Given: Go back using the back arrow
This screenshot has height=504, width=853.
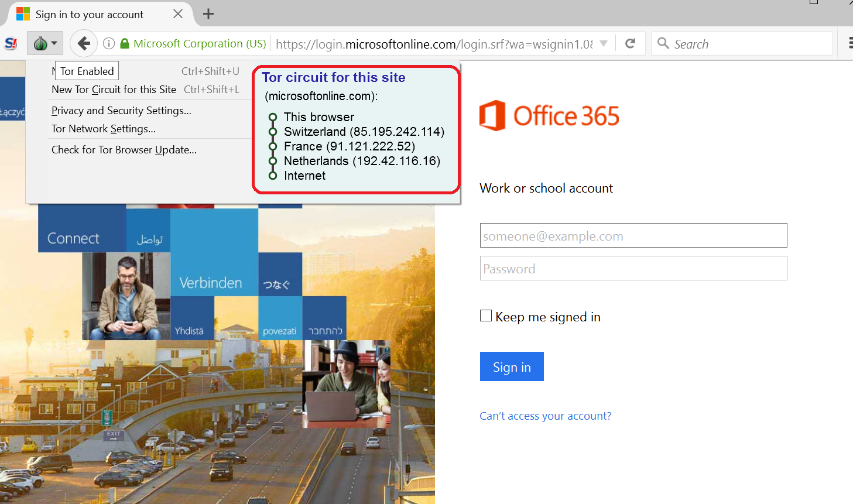Looking at the screenshot, I should point(84,43).
